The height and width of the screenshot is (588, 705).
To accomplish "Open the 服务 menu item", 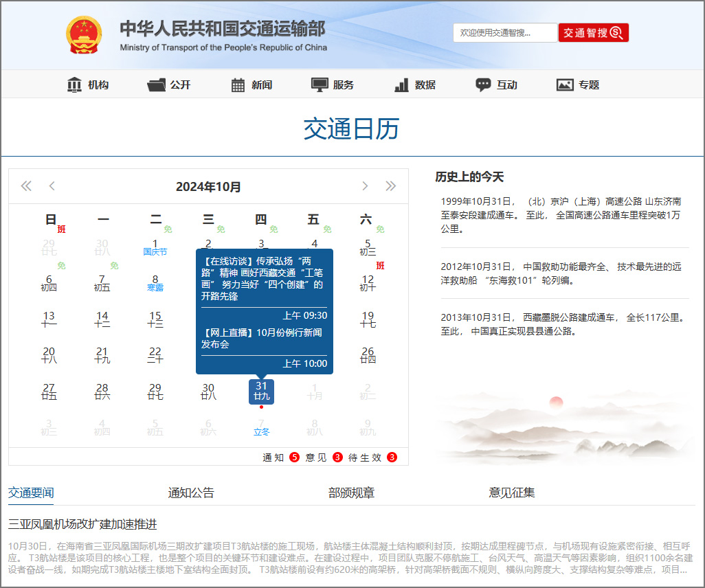I will pyautogui.click(x=344, y=84).
